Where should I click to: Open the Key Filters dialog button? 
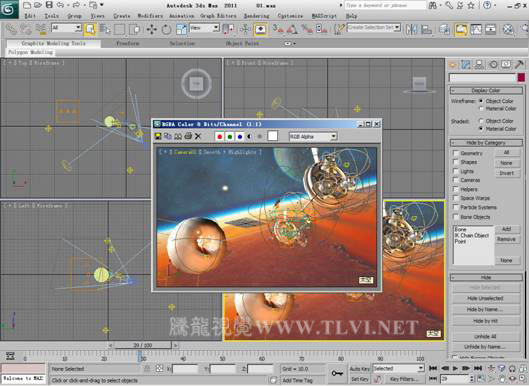point(404,379)
